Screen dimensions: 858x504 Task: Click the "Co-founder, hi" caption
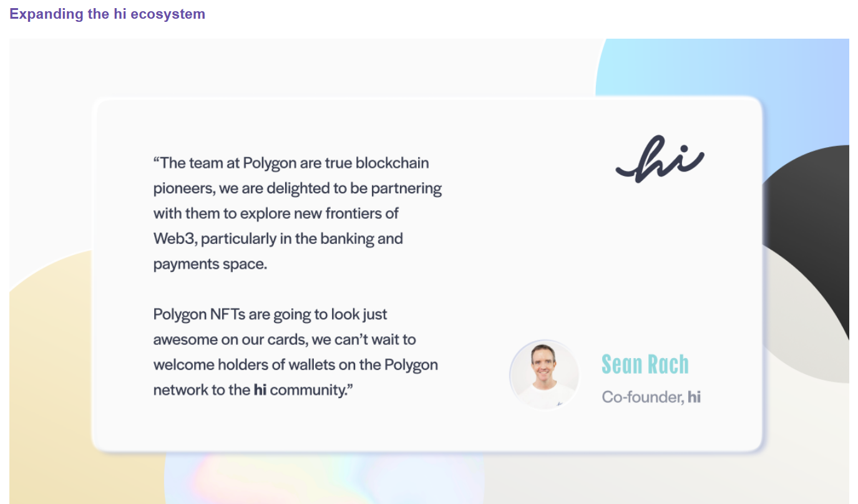pyautogui.click(x=651, y=397)
